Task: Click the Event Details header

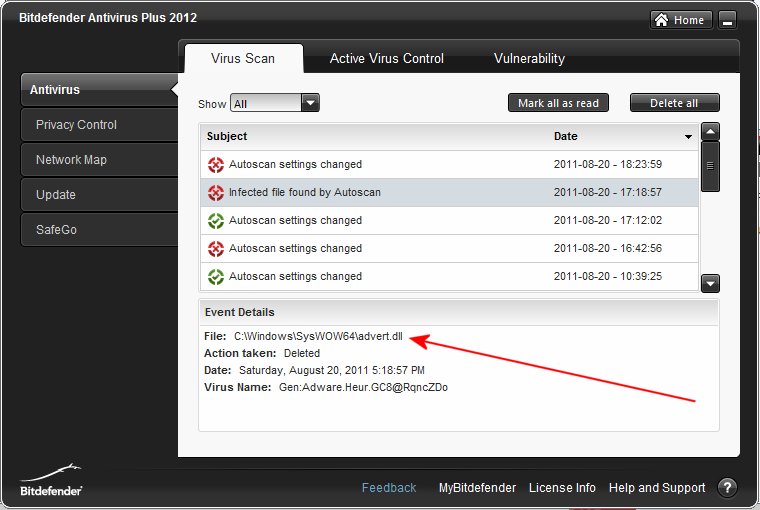Action: click(x=458, y=312)
